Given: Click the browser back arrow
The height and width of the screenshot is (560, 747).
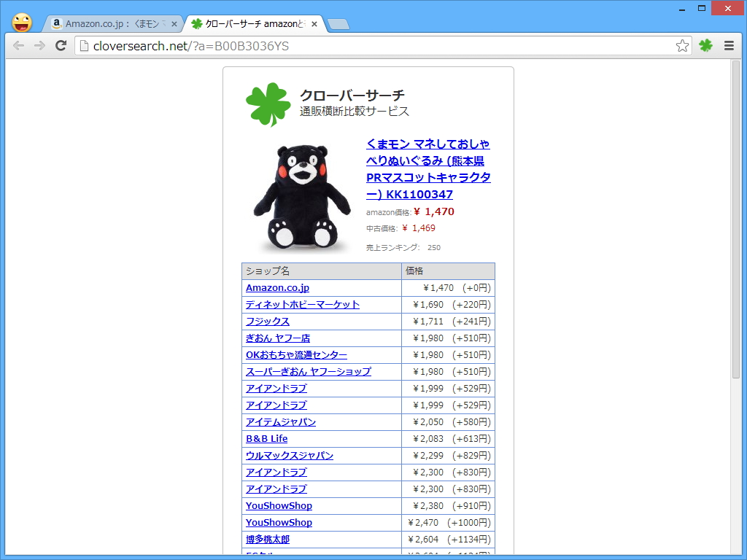Looking at the screenshot, I should pyautogui.click(x=18, y=46).
